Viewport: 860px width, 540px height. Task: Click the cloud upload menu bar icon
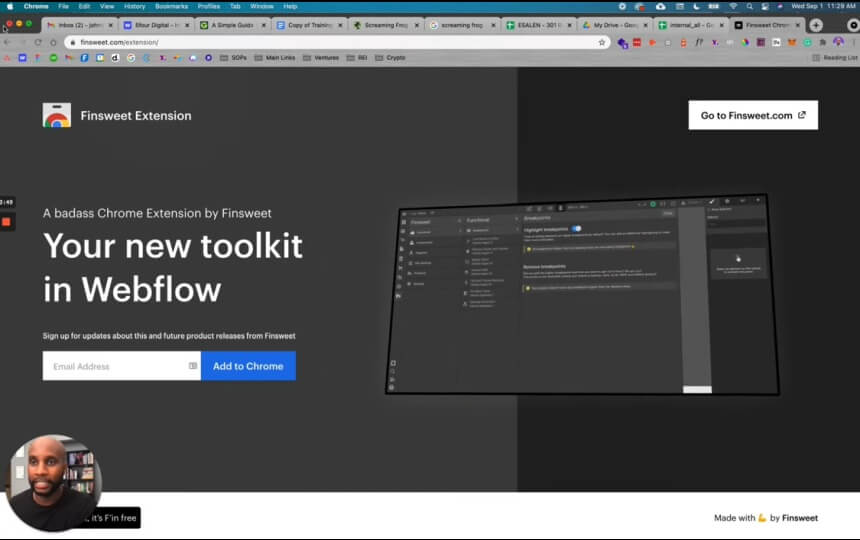pyautogui.click(x=660, y=7)
